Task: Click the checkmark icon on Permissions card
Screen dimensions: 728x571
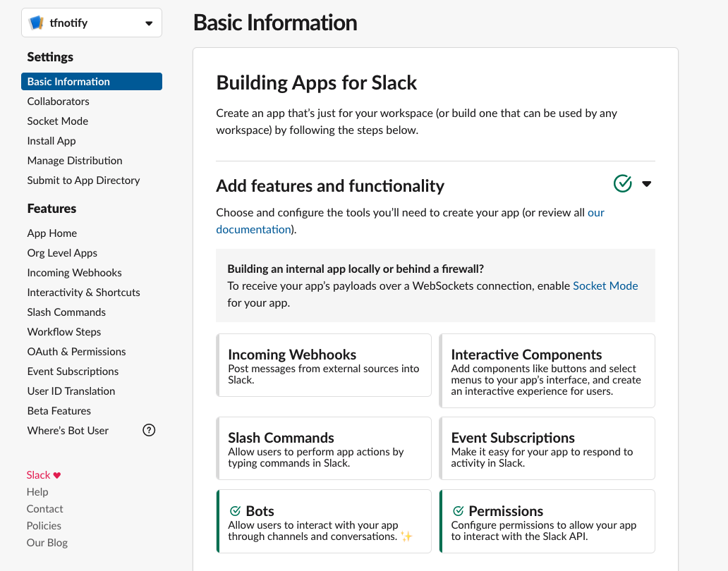Action: (459, 511)
